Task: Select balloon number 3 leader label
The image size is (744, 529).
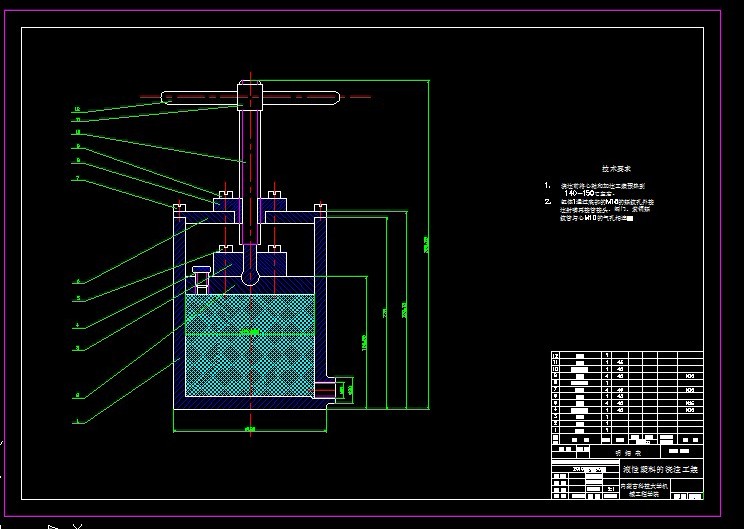Action: [x=77, y=348]
